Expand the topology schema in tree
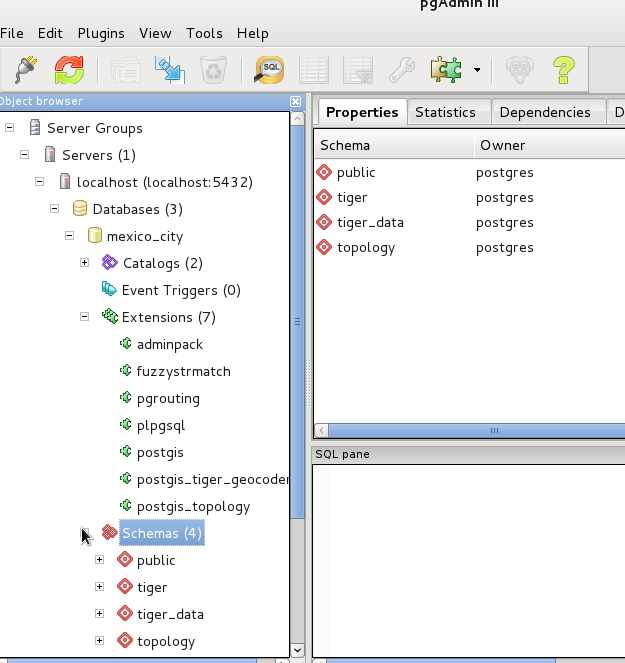Viewport: 625px width, 663px height. pyautogui.click(x=99, y=641)
